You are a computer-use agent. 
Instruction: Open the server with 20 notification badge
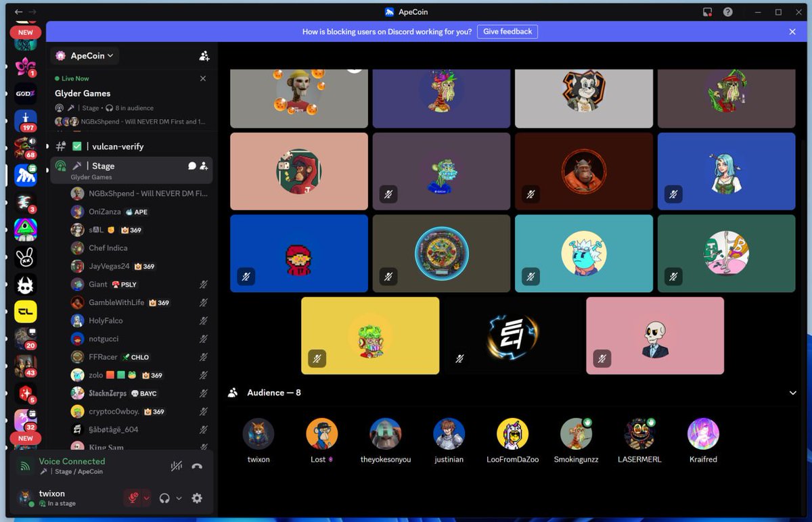tap(25, 339)
